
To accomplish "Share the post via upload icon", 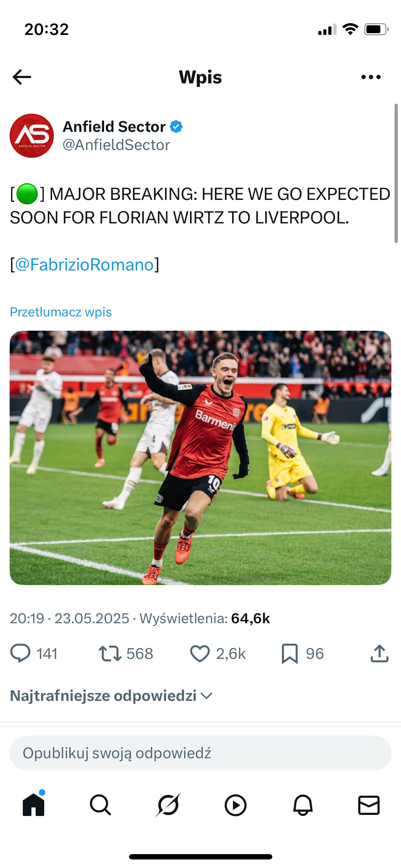I will 379,653.
